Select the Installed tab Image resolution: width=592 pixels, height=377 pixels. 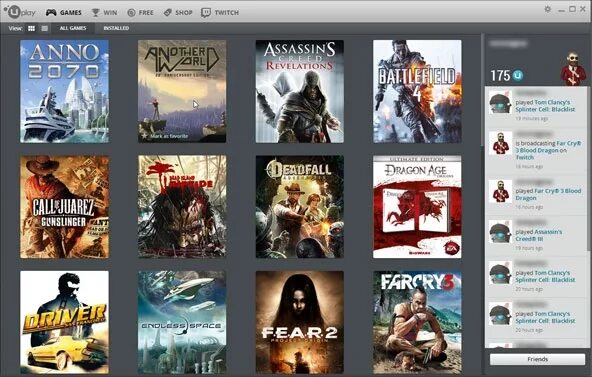point(116,28)
